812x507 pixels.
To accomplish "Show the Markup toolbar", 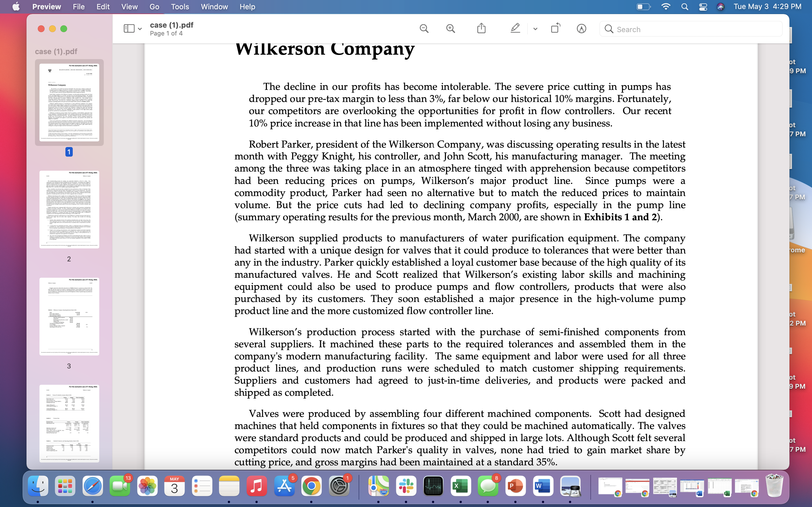I will coord(581,29).
